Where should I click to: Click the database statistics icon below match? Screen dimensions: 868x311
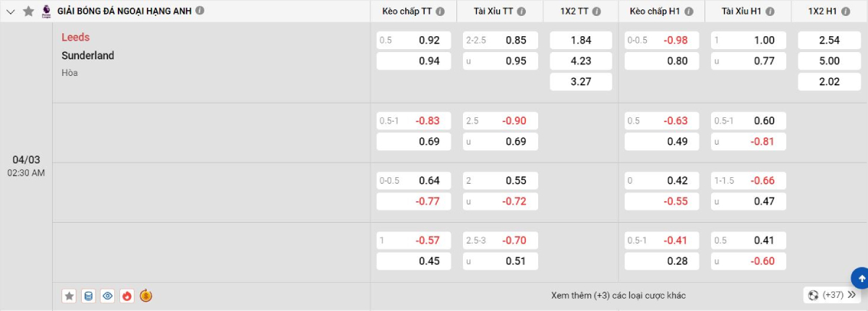(88, 296)
